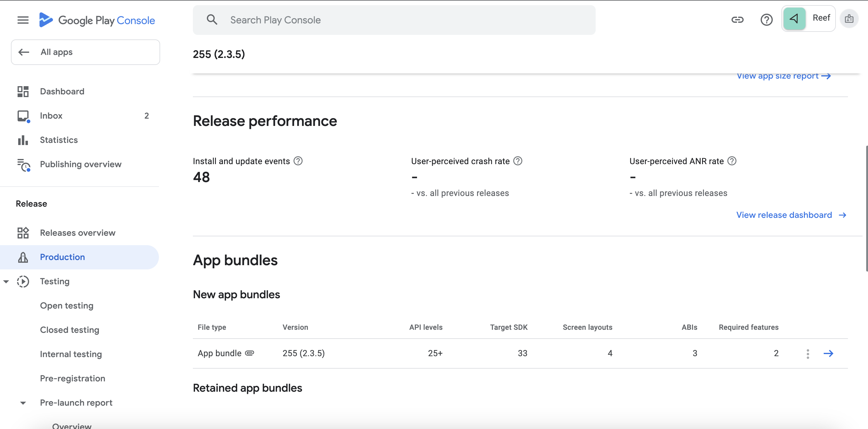The image size is (868, 429).
Task: Open the help question mark icon
Action: (767, 20)
